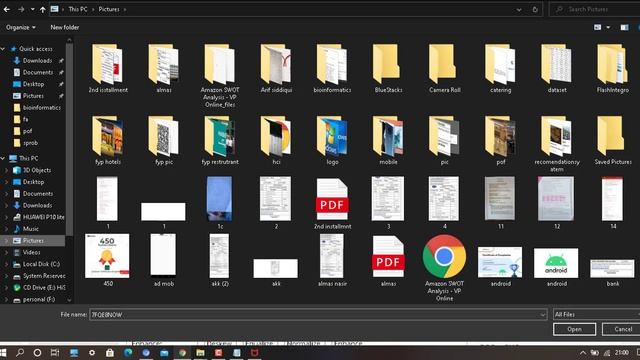Select the BlueStacks folder
Viewport: 640px width, 360px height.
(x=388, y=69)
